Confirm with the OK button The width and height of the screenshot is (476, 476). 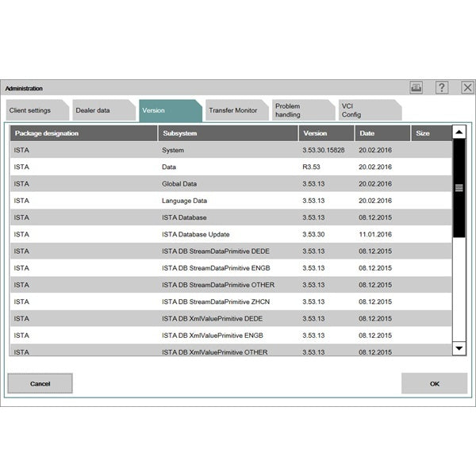pyautogui.click(x=434, y=383)
